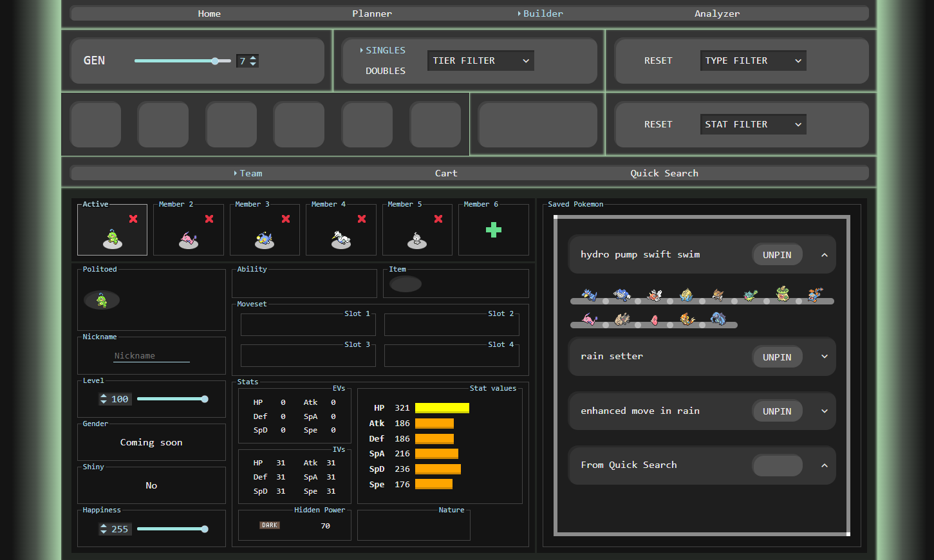Unpin the enhanced move in rain group
The height and width of the screenshot is (560, 934).
(777, 411)
